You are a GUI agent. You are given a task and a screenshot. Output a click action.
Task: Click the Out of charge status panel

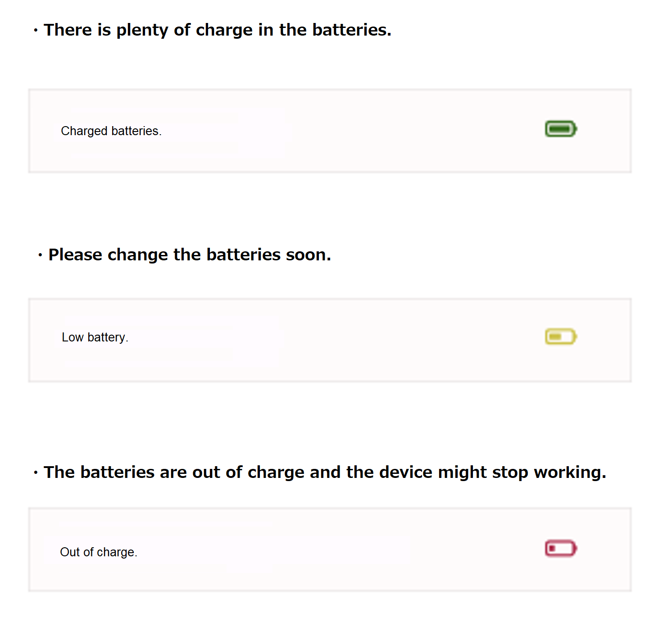click(330, 550)
